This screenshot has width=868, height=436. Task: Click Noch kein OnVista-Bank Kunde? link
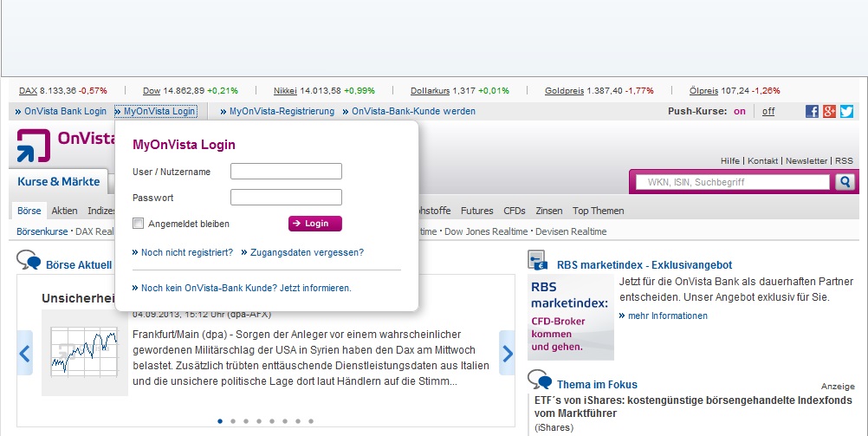[242, 288]
